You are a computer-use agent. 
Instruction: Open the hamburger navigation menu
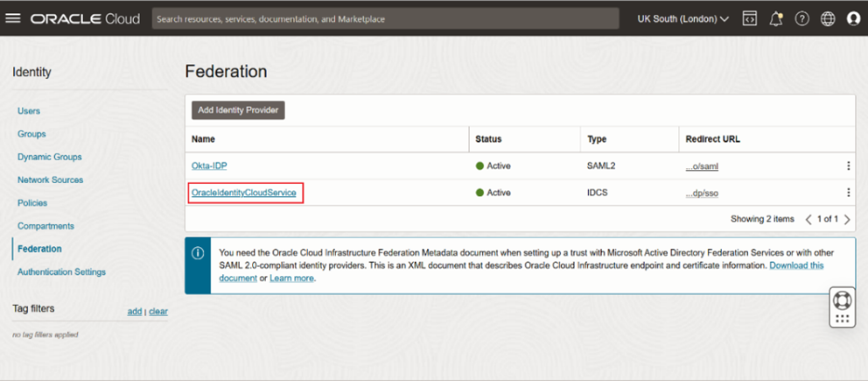tap(13, 18)
